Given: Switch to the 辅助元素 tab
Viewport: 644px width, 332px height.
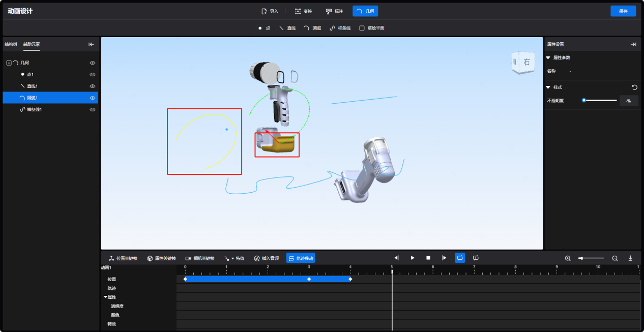Looking at the screenshot, I should [x=32, y=44].
